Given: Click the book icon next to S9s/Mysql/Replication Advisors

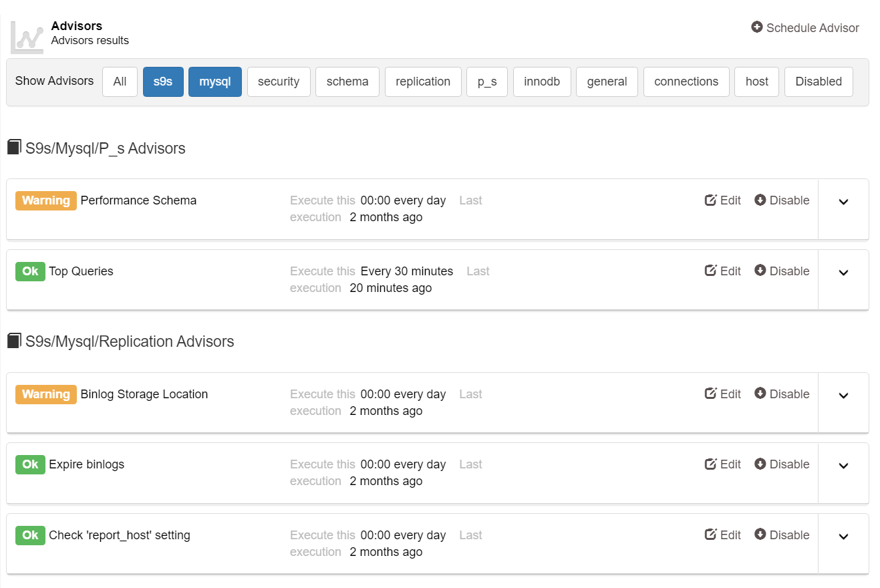Looking at the screenshot, I should 14,341.
